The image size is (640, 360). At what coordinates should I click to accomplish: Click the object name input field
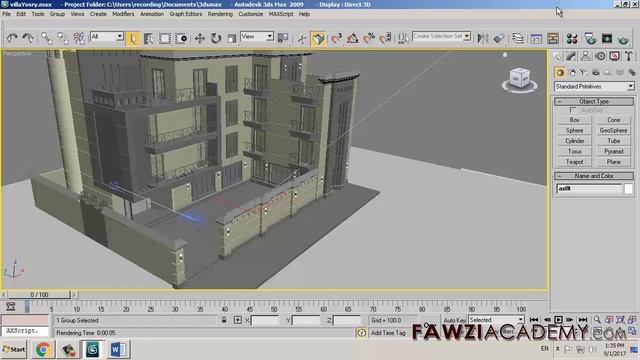click(589, 189)
